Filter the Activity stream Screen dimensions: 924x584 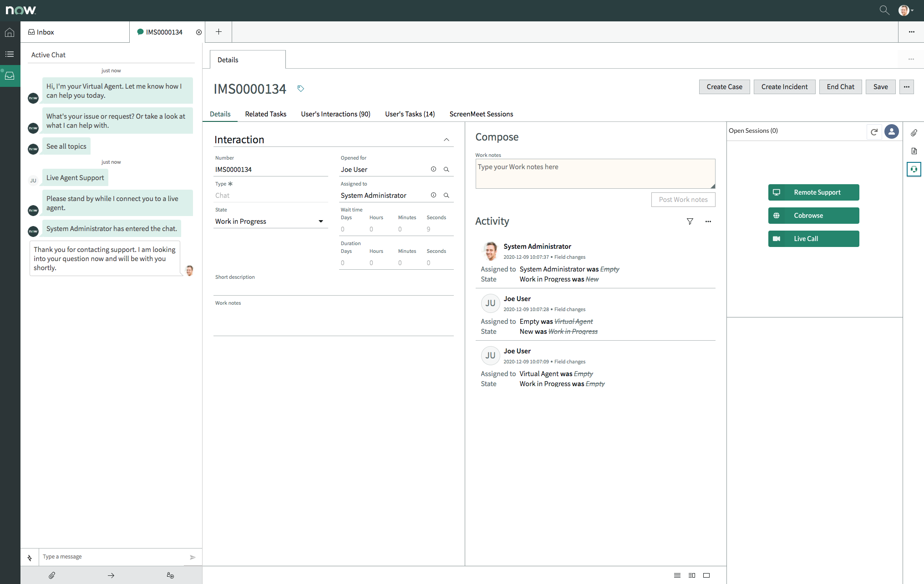[690, 222]
